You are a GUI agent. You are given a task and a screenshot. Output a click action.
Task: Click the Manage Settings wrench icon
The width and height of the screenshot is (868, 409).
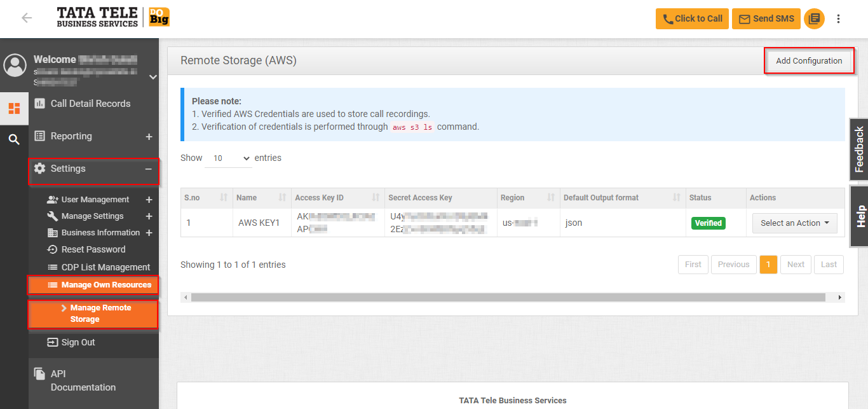53,216
